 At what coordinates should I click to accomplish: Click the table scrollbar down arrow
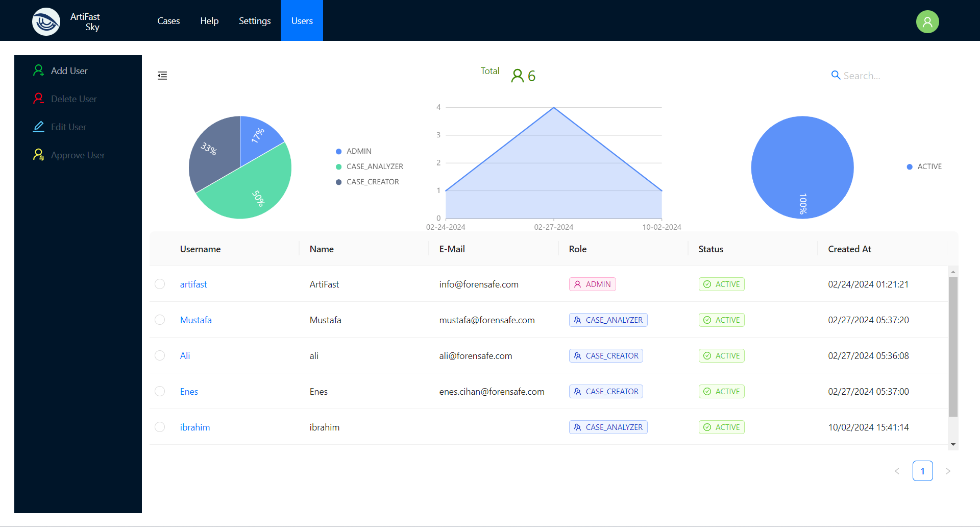(953, 445)
